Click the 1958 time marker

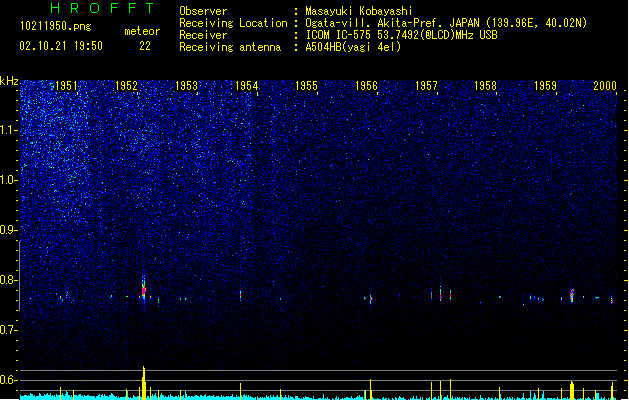click(x=485, y=85)
